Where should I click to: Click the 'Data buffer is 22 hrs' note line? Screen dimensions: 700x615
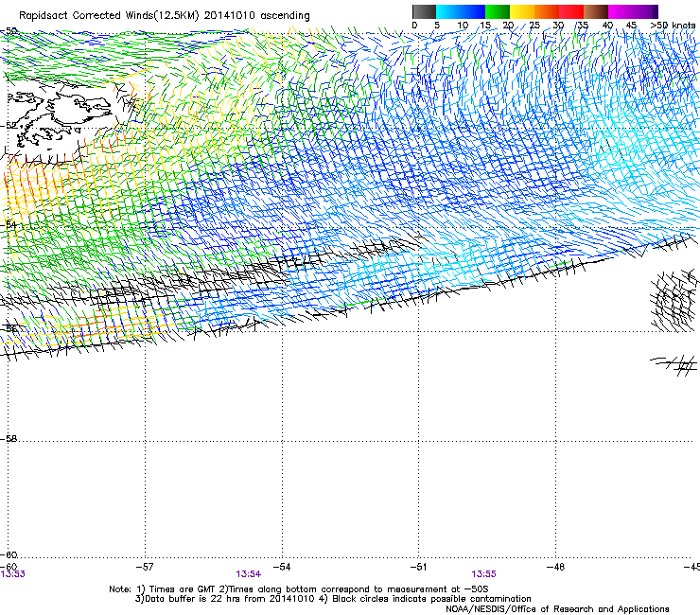(x=333, y=599)
